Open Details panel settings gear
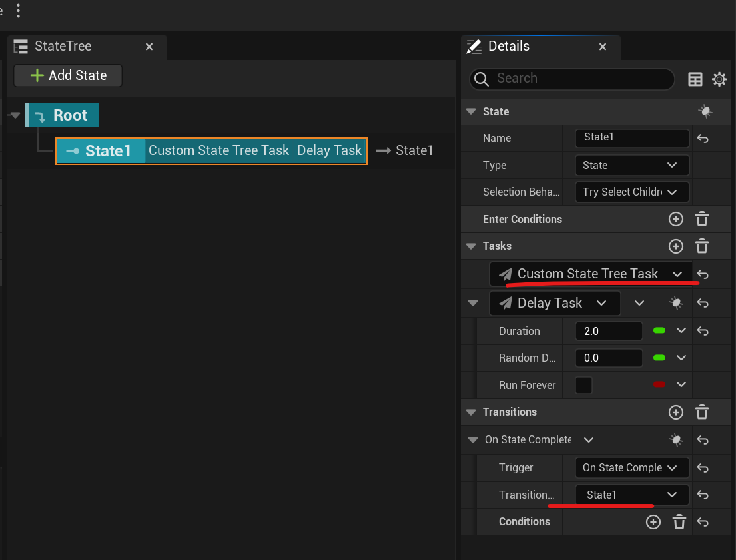The image size is (736, 560). coord(719,79)
